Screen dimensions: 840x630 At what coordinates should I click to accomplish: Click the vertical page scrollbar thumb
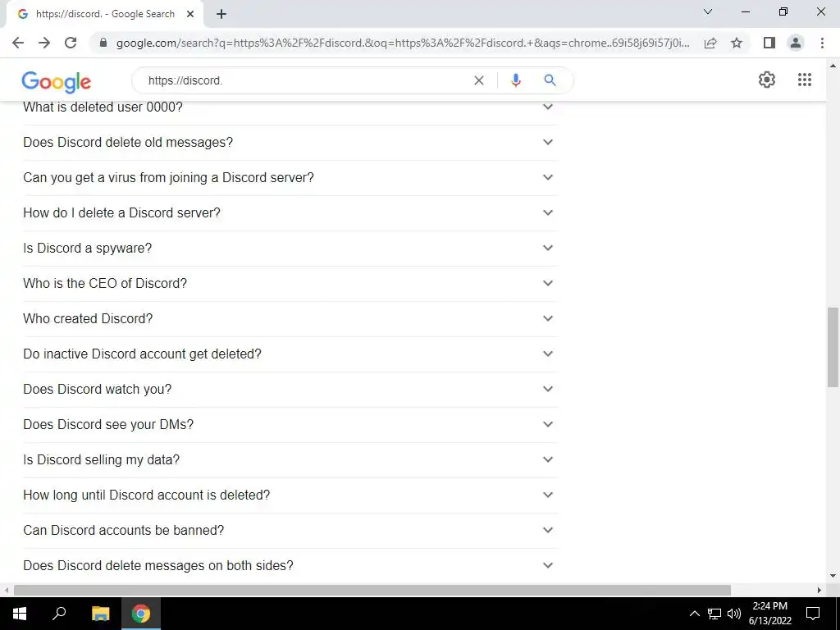tap(833, 347)
